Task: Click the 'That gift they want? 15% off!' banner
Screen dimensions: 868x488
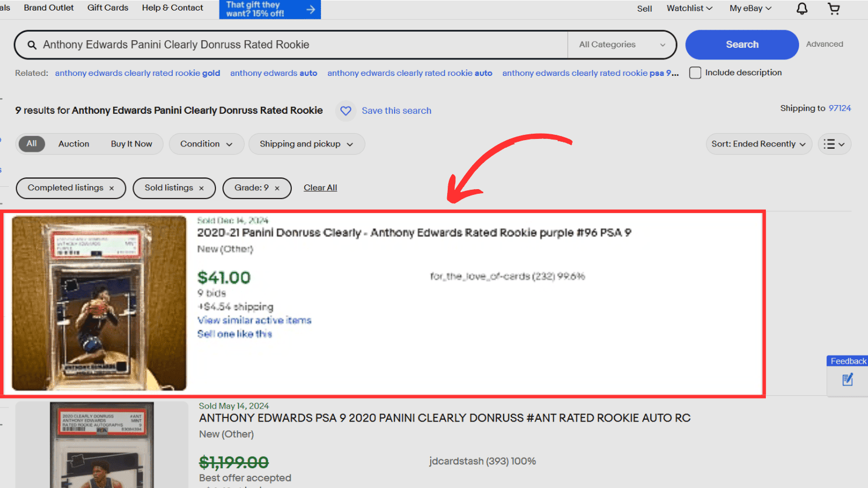Action: tap(270, 9)
